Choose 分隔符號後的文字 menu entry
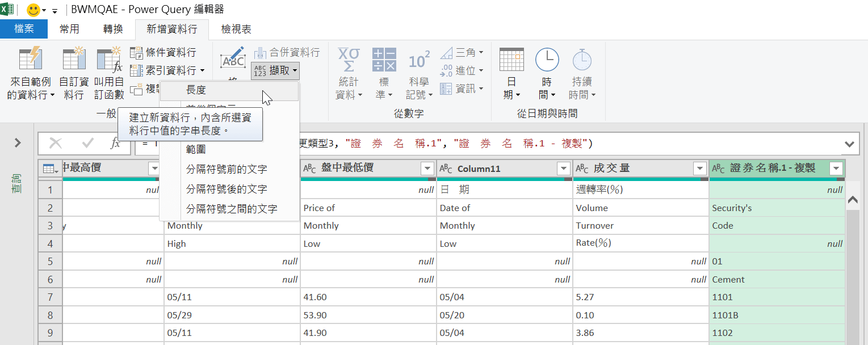The image size is (868, 345). (229, 189)
